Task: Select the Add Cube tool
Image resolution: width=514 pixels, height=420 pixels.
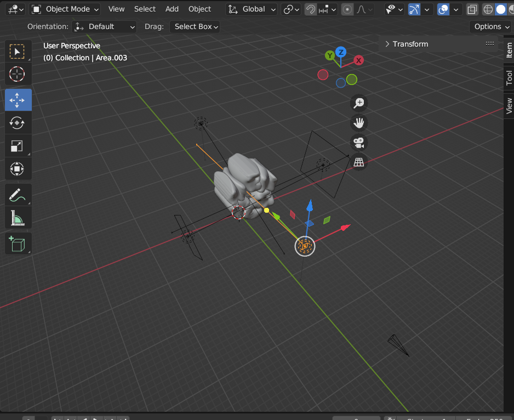Action: click(x=18, y=243)
